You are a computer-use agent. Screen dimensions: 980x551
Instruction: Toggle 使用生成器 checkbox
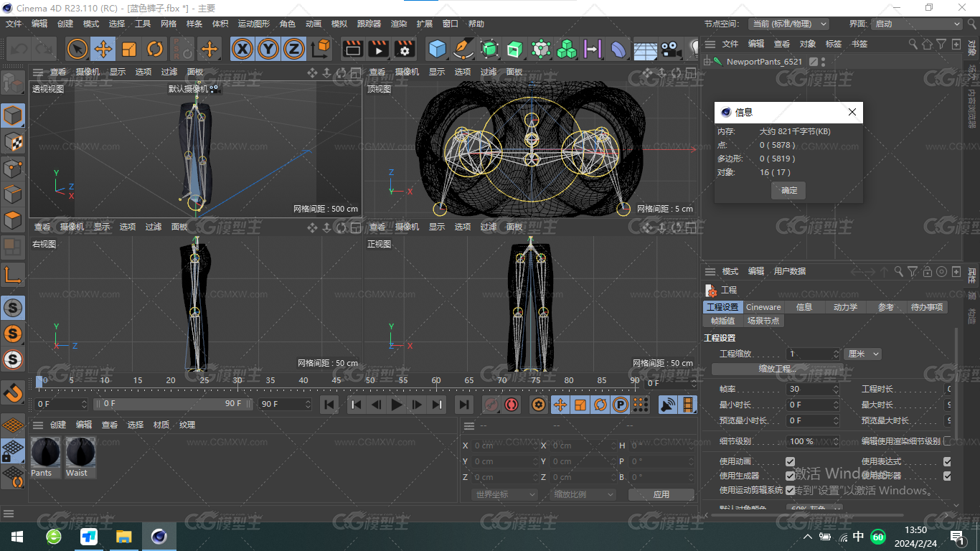click(x=790, y=476)
